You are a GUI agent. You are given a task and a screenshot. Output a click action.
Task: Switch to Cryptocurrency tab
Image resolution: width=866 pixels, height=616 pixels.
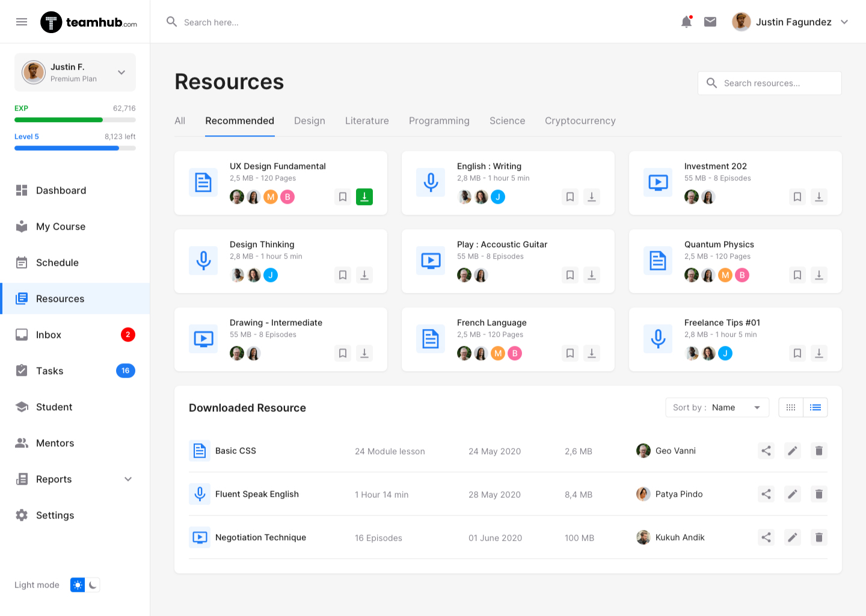[580, 121]
